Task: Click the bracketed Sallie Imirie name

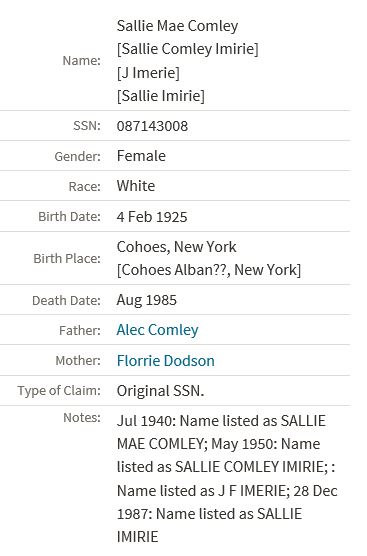Action: (161, 96)
